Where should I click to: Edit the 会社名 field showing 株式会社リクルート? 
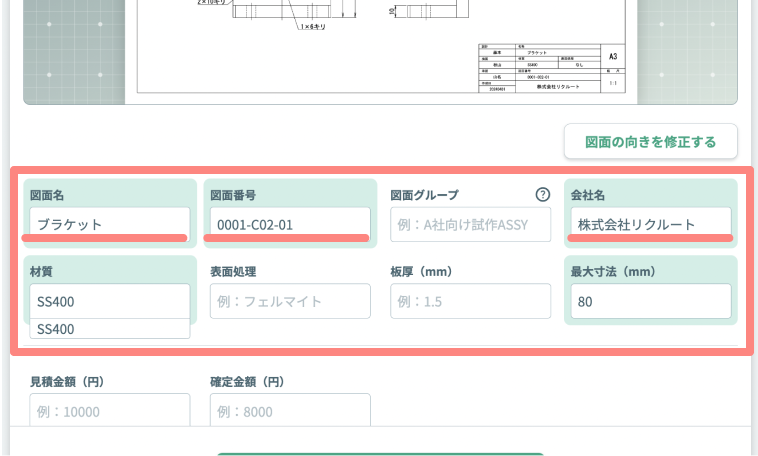[x=650, y=224]
